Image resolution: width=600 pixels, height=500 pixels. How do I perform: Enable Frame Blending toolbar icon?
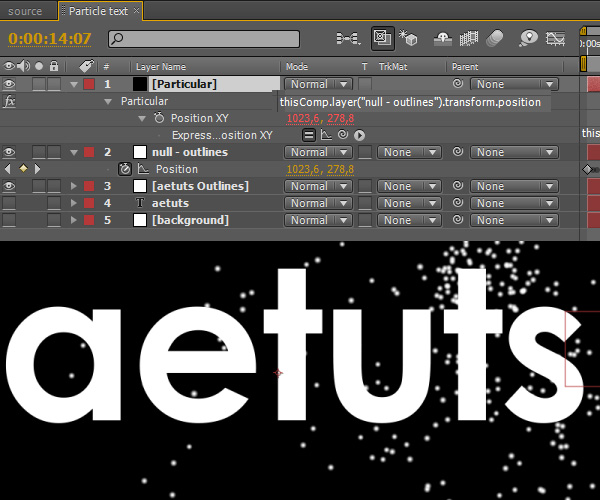click(x=469, y=38)
